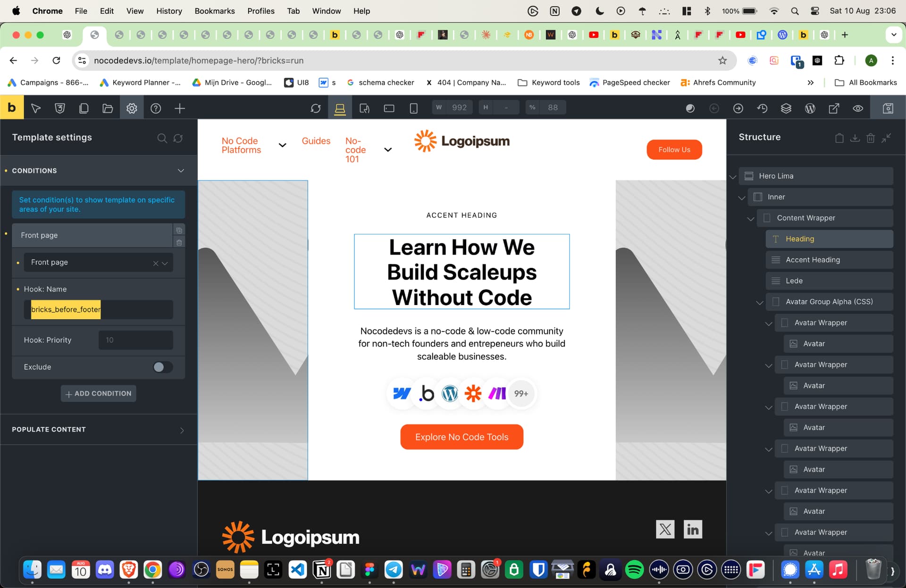Select the desktop laptop breakpoint icon
Screen dimensions: 906x588
[340, 108]
